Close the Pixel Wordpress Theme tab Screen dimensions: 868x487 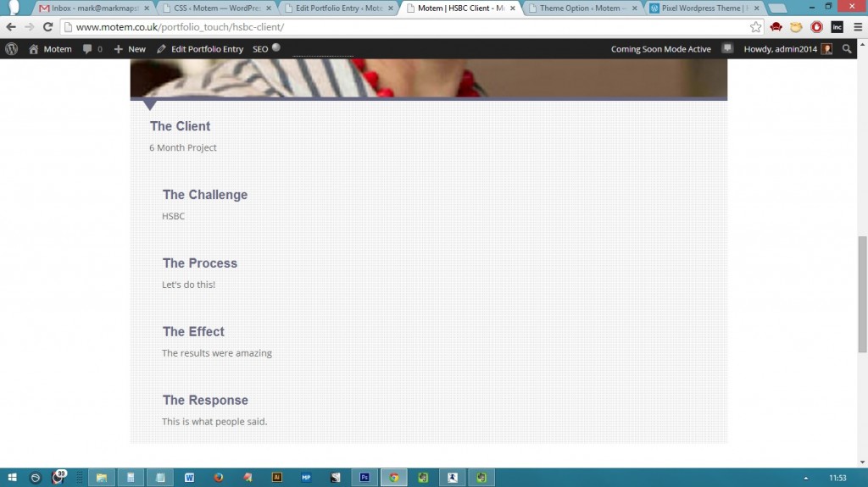click(756, 8)
